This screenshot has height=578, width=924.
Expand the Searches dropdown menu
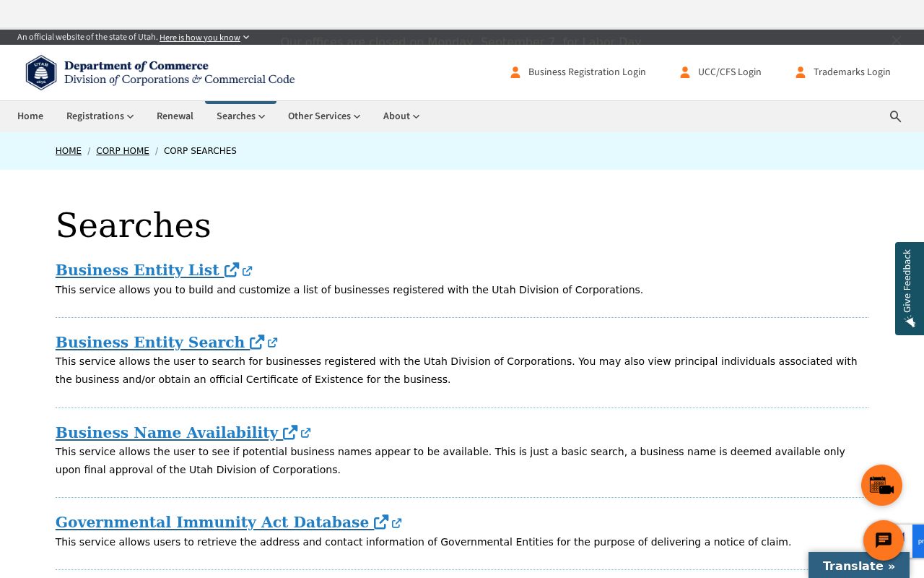coord(240,116)
